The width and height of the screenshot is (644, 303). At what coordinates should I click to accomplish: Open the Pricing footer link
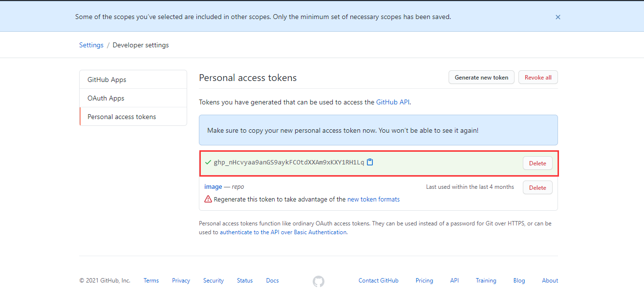424,281
